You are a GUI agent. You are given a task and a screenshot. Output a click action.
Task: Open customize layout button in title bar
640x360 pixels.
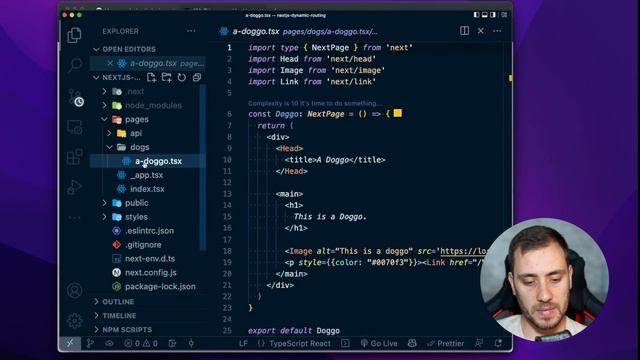504,15
